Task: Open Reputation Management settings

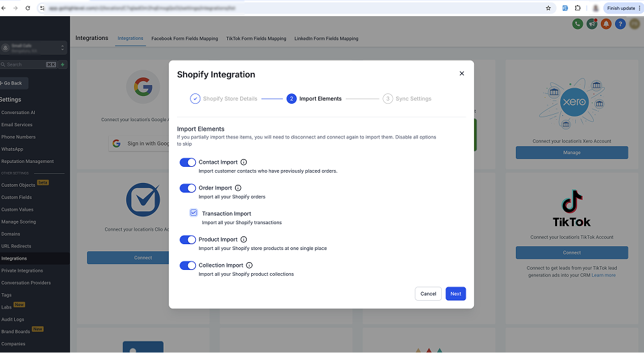Action: coord(28,162)
